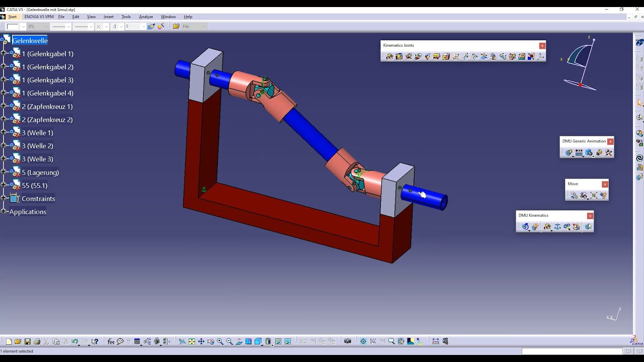Close the DMU Generic Animation toolbar
644x362 pixels.
610,141
